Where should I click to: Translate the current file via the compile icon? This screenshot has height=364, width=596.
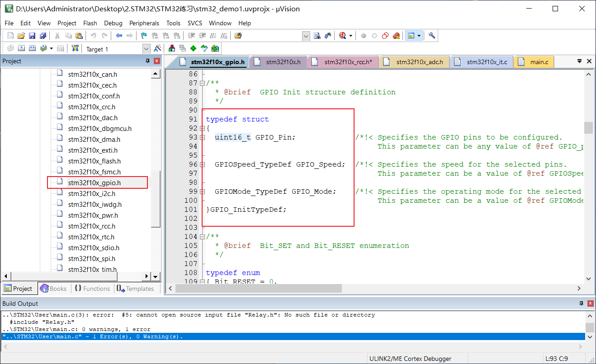pos(10,48)
